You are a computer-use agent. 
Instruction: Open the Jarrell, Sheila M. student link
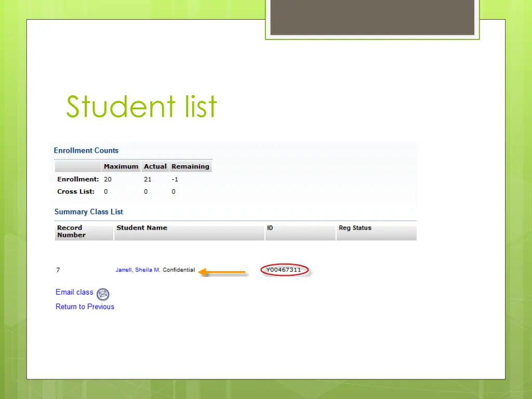[137, 270]
